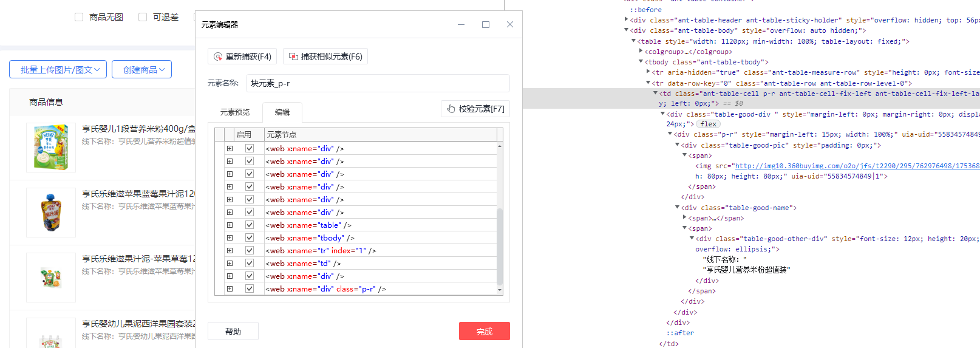Maximize the element editor dialog
Screen dimensions: 980x348
486,24
